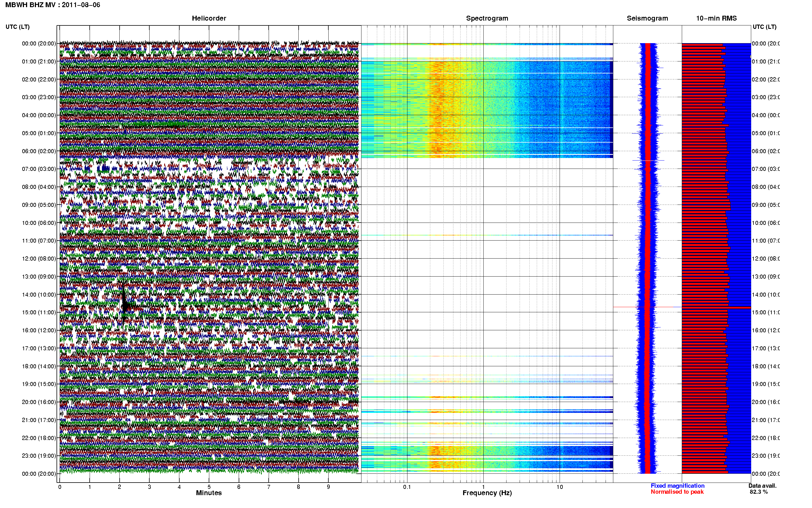Click the 'Helicorder' panel title
The image size is (812, 508).
coord(209,19)
